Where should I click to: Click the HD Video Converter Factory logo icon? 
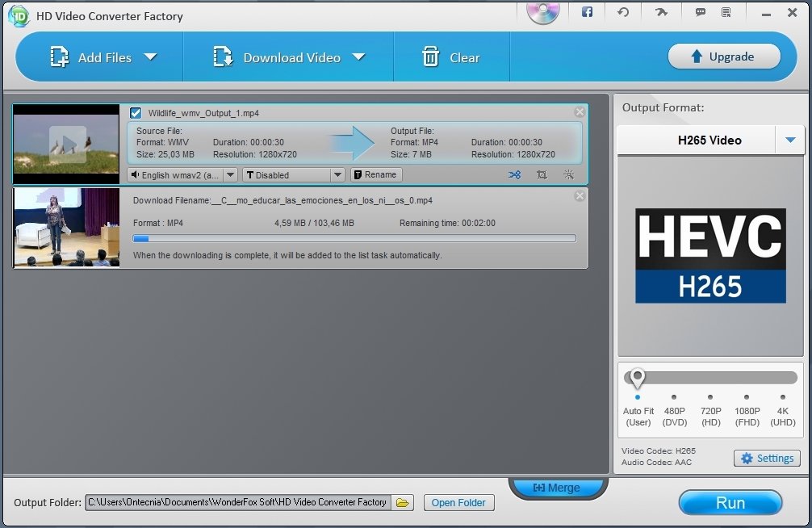19,16
